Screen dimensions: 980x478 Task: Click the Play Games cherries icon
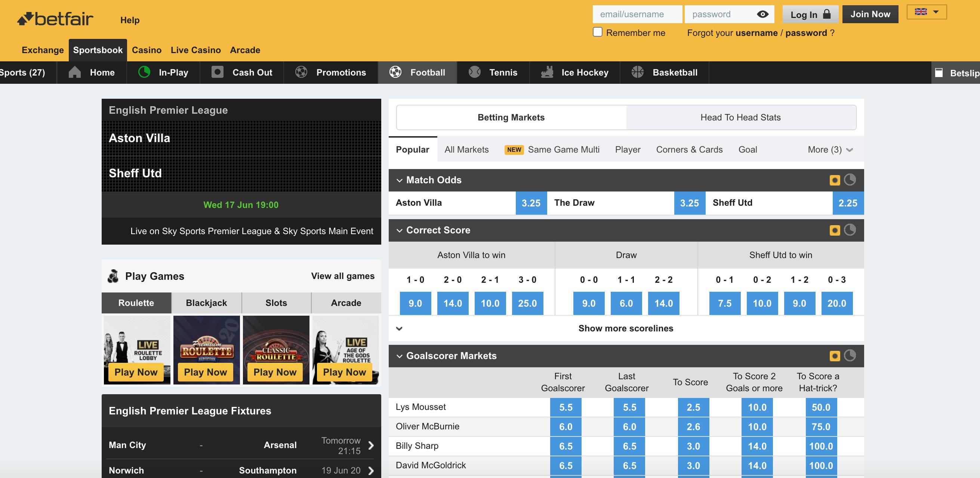click(x=113, y=276)
